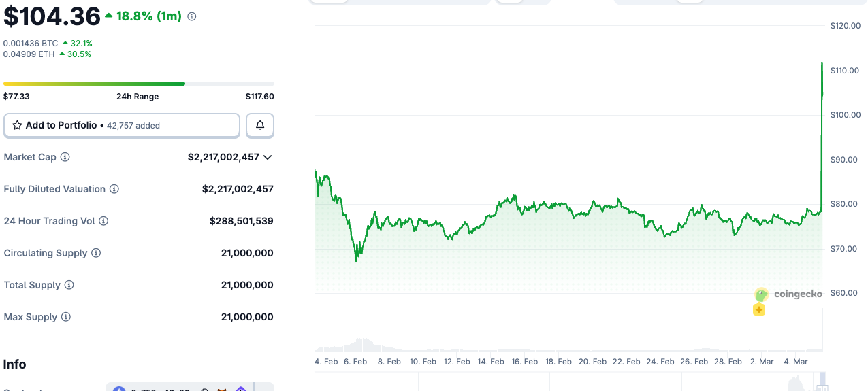868x391 pixels.
Task: Click info icon beside 24 Hour Trading Vol
Action: click(x=103, y=221)
